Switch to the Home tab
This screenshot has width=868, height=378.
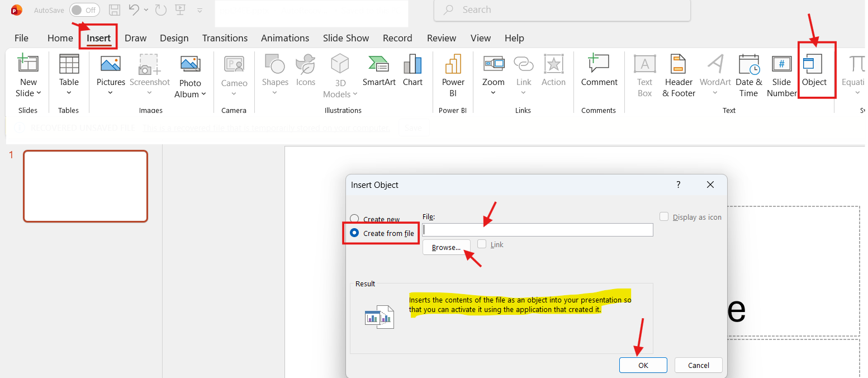(x=60, y=38)
